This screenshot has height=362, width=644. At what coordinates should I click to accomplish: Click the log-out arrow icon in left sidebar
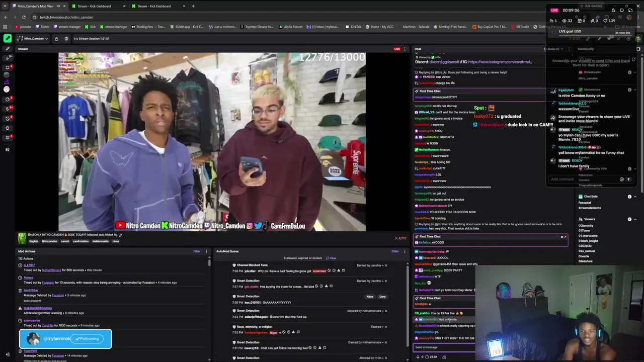pos(7,354)
